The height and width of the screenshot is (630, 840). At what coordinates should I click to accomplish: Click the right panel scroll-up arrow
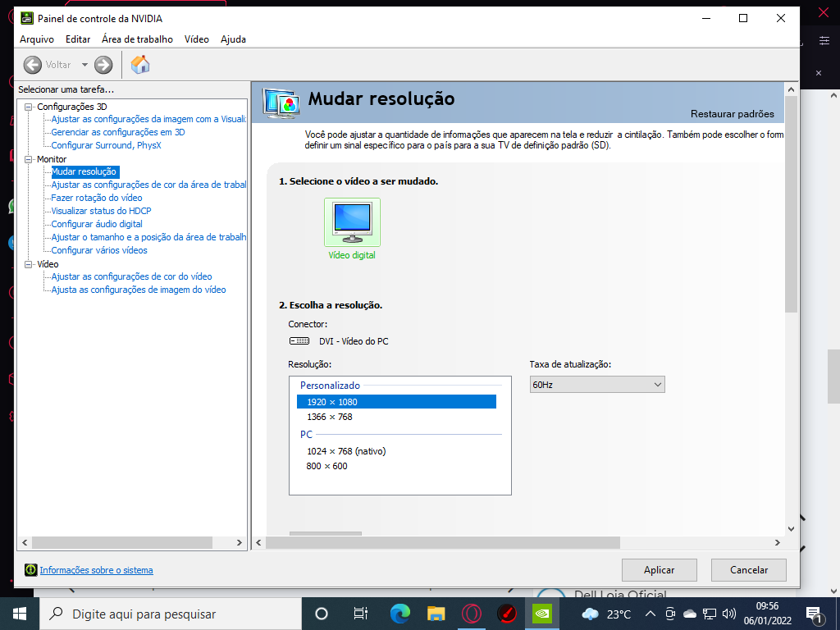coord(791,89)
